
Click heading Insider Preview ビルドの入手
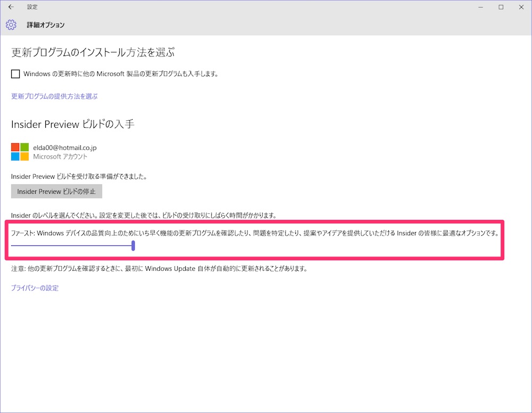tap(73, 124)
